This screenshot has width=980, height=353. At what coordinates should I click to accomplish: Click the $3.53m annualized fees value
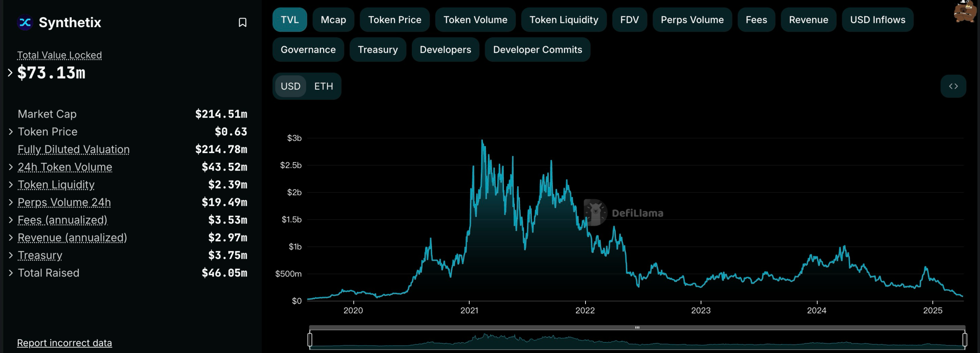[x=228, y=220]
